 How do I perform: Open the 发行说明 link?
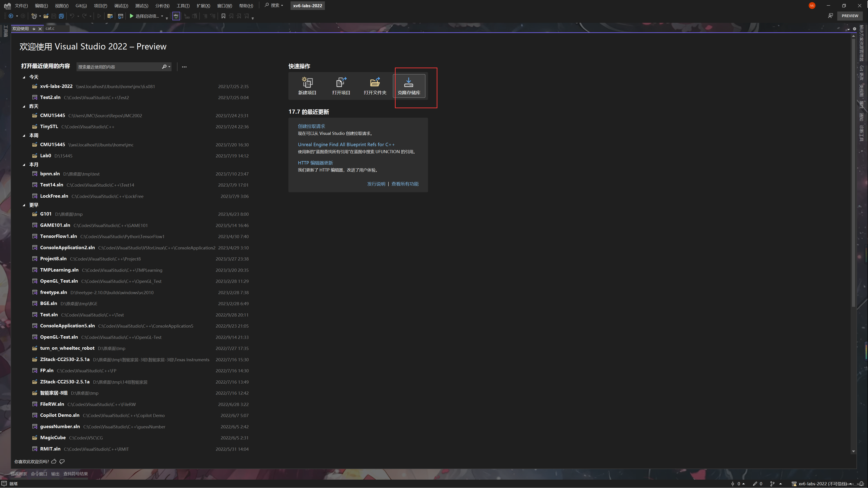tap(376, 184)
